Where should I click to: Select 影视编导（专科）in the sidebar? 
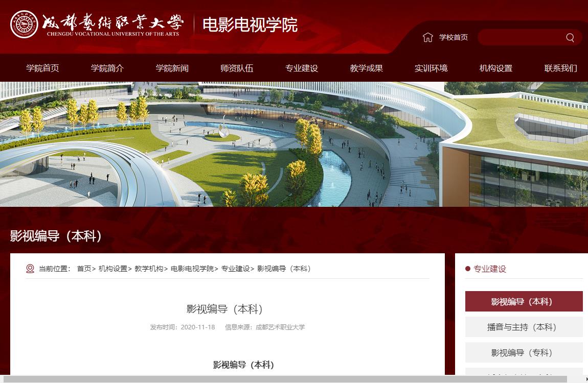524,352
